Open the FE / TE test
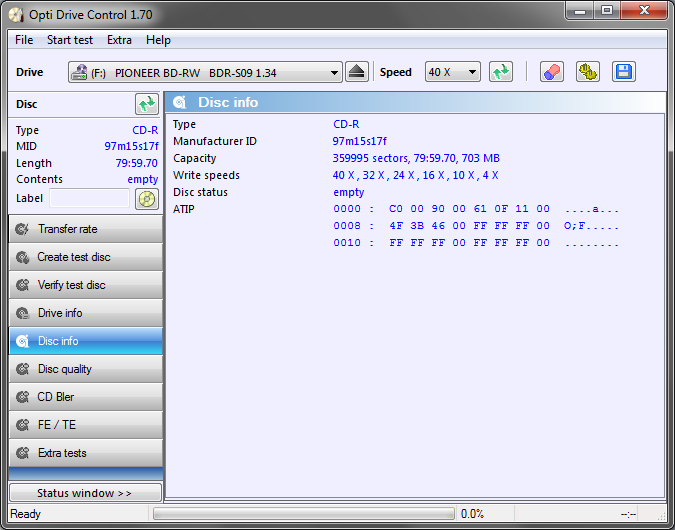This screenshot has width=675, height=530. [86, 425]
